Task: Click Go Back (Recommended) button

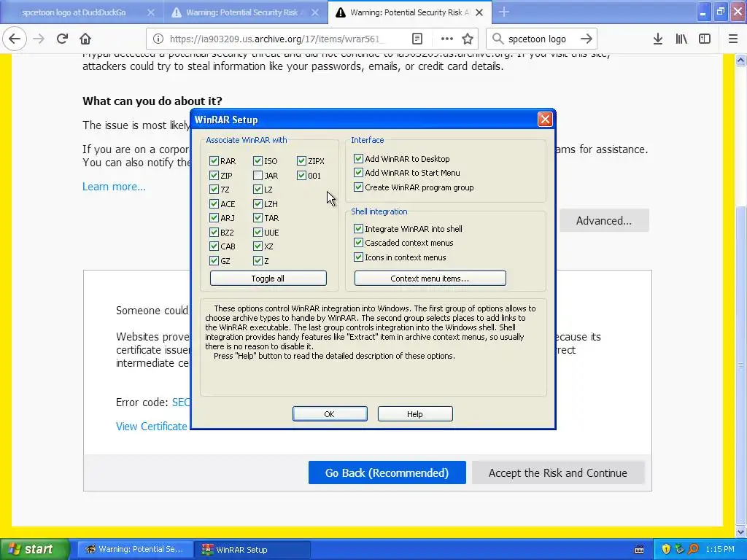Action: 387,472
